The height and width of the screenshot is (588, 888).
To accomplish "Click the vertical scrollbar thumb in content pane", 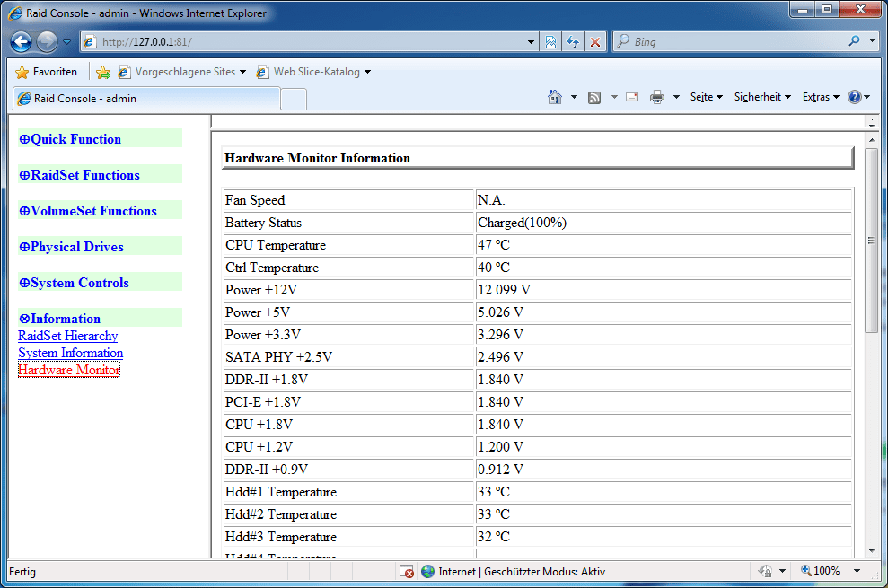I will pos(872,241).
